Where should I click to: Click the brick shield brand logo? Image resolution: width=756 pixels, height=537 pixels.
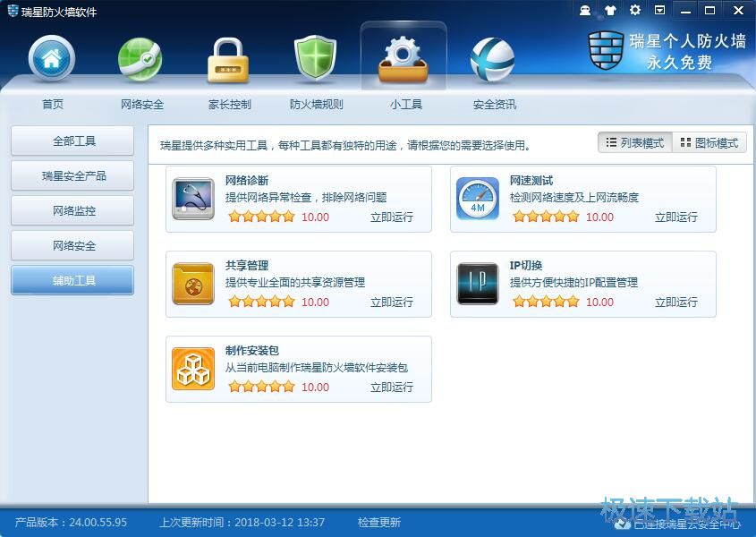[x=606, y=50]
